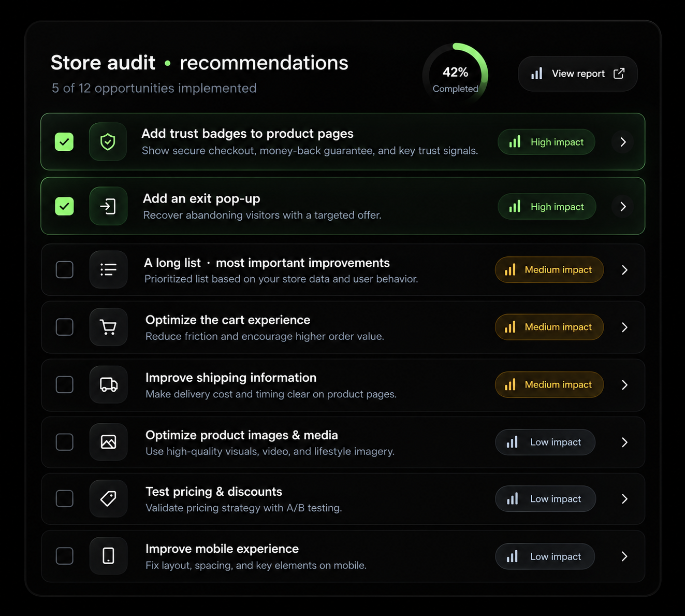Mark 'Improve shipping information' as done

(x=65, y=384)
